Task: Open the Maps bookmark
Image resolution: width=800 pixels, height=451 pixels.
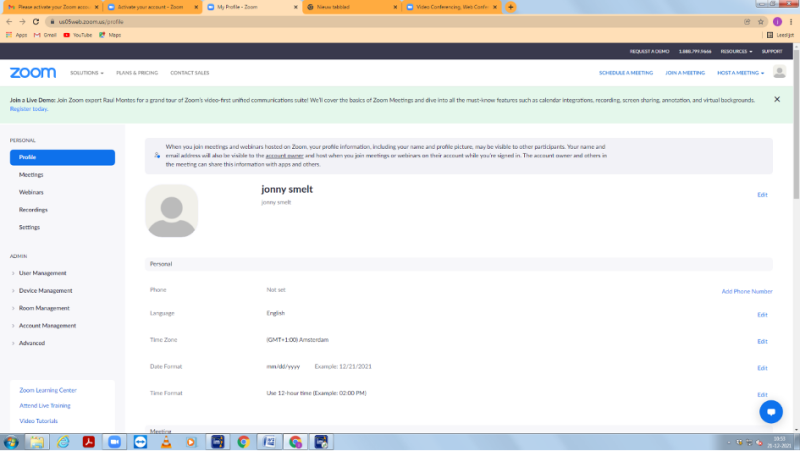Action: tap(110, 35)
